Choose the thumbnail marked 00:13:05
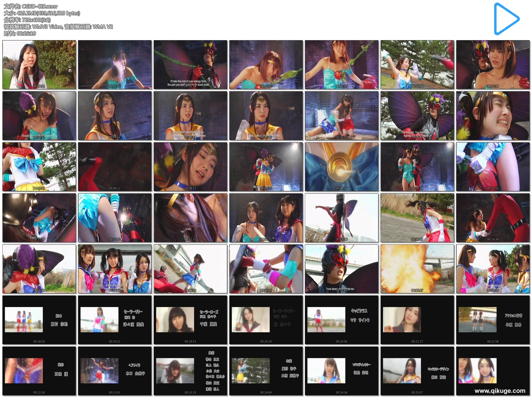This screenshot has height=398, width=532. (x=266, y=218)
